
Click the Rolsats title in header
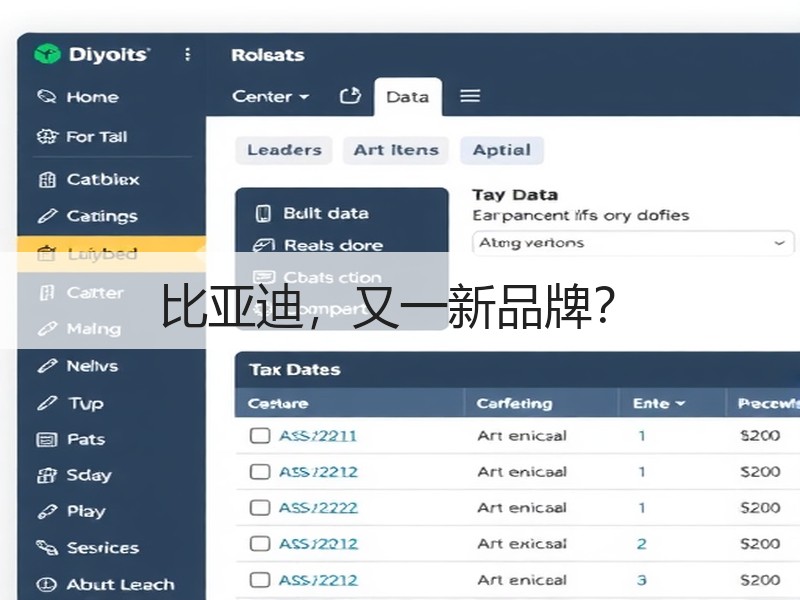pos(268,55)
